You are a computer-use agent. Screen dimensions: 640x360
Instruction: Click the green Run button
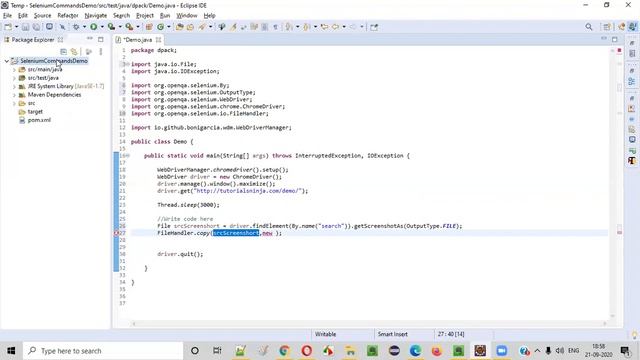point(93,27)
